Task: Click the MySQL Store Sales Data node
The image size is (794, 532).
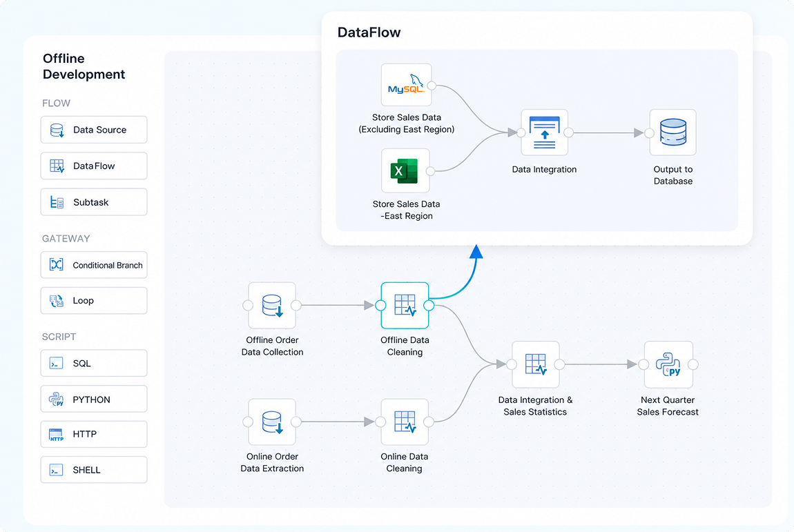Action: 406,85
